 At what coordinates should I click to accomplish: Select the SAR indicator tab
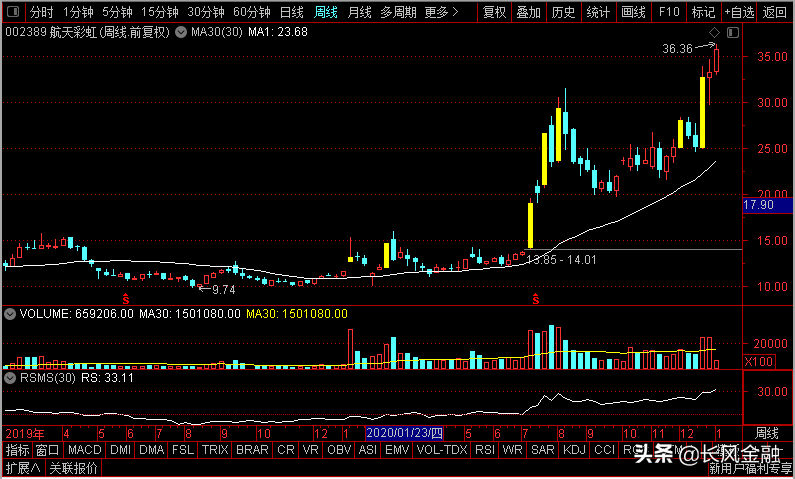click(543, 450)
